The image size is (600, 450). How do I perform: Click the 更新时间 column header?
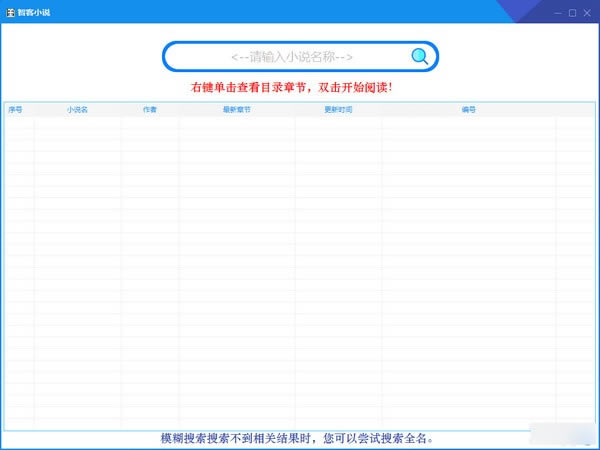pyautogui.click(x=338, y=110)
